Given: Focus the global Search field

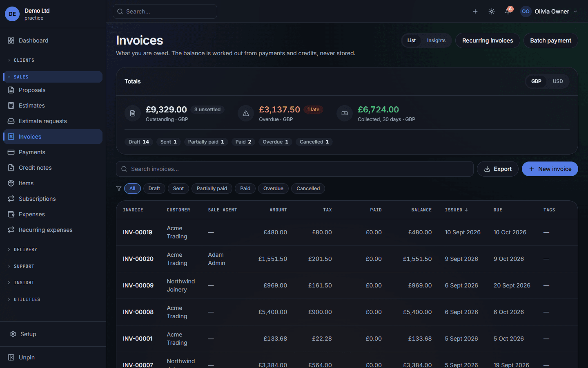Looking at the screenshot, I should pos(165,11).
